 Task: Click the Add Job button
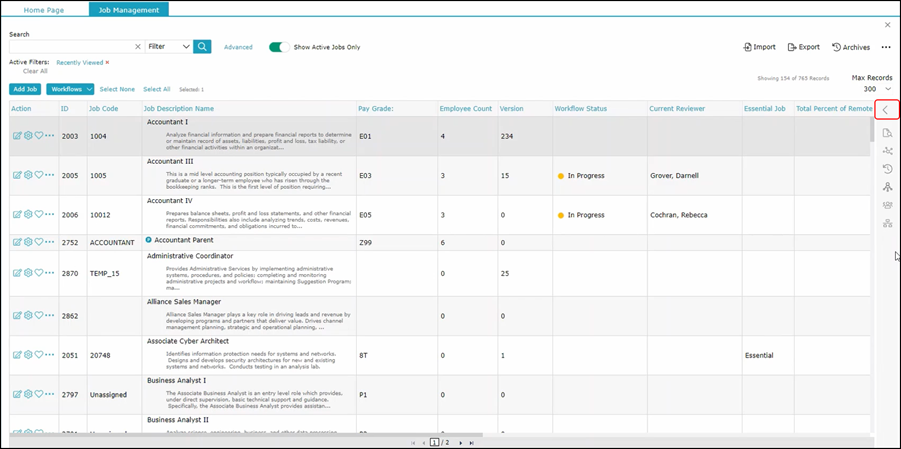[x=25, y=89]
